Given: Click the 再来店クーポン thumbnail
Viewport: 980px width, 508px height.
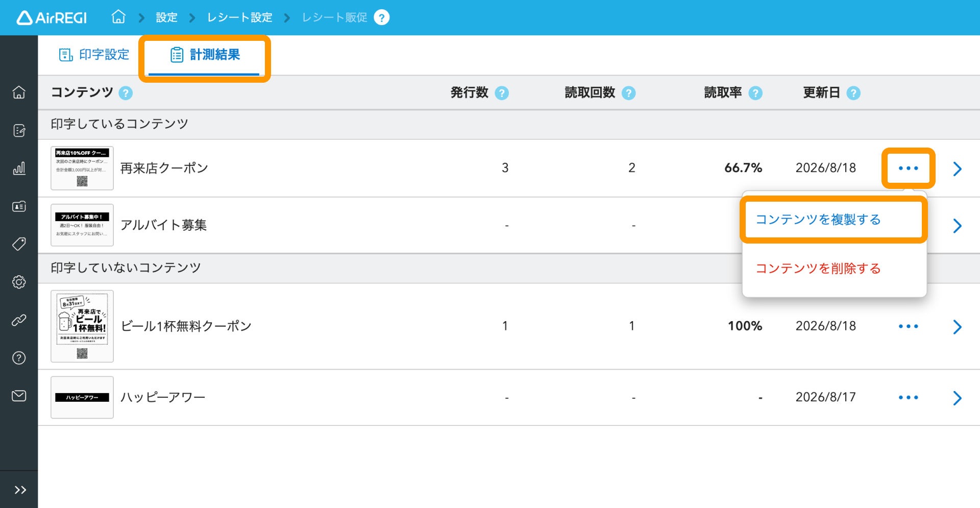Looking at the screenshot, I should coord(82,168).
